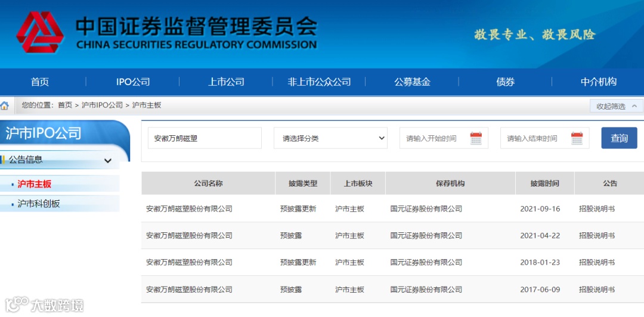Viewport: 644px width, 317px height.
Task: Open 招股说明书 dated 2021-04-22
Action: [x=597, y=235]
